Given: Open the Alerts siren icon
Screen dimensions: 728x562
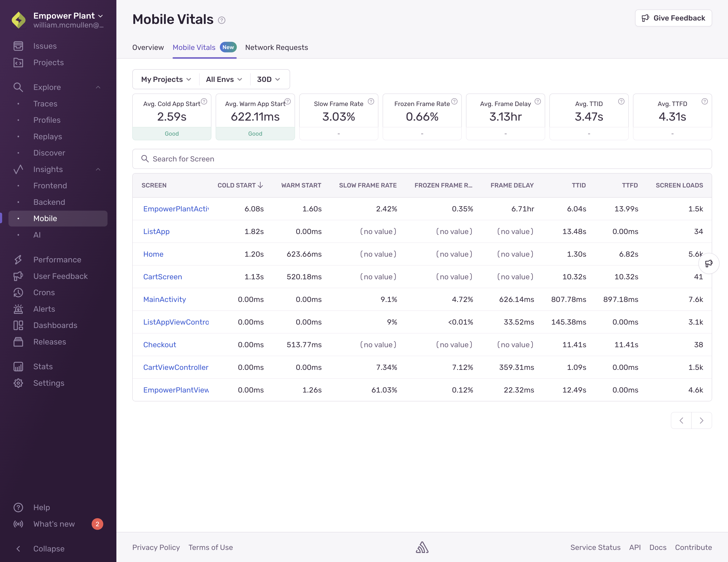Looking at the screenshot, I should [x=18, y=309].
